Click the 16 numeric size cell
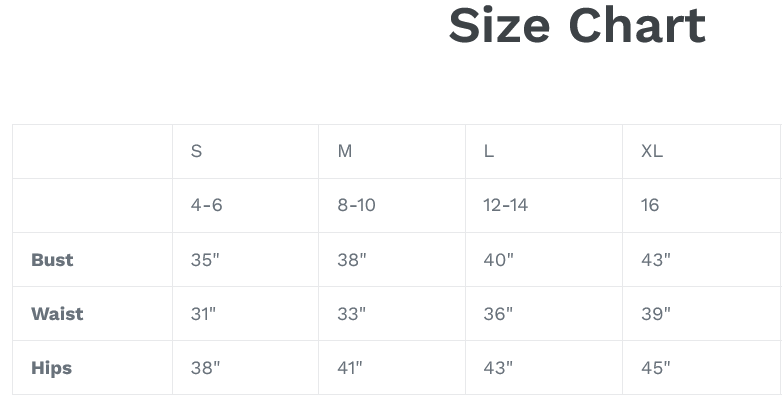Image resolution: width=782 pixels, height=399 pixels. tap(650, 205)
